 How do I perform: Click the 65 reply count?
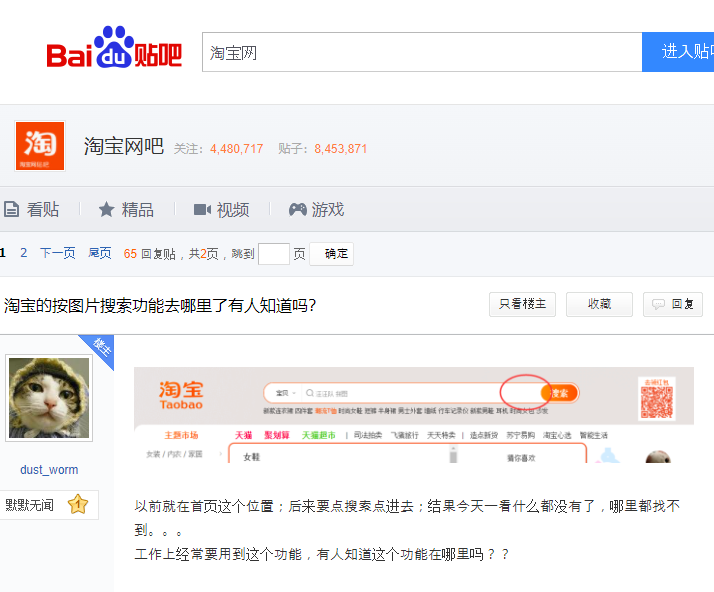(x=130, y=254)
